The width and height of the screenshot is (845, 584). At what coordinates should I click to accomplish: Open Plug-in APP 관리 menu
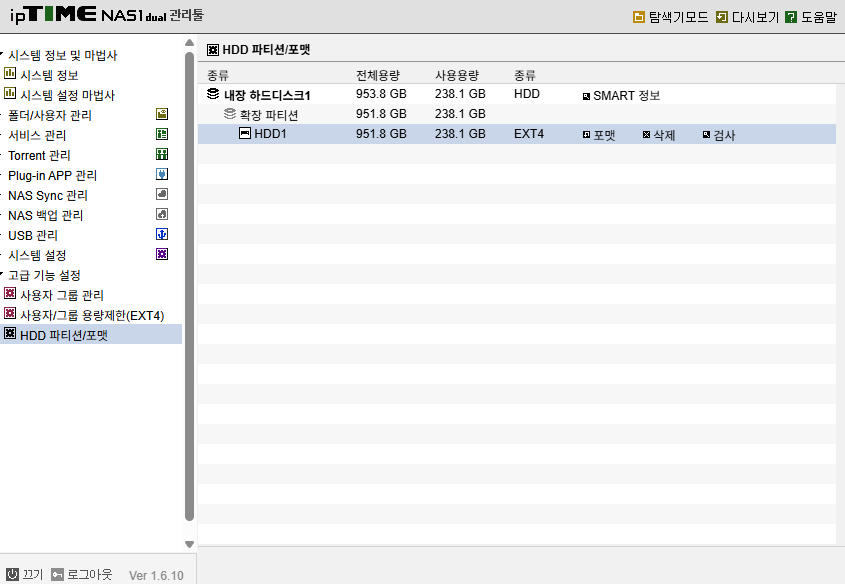(x=52, y=175)
